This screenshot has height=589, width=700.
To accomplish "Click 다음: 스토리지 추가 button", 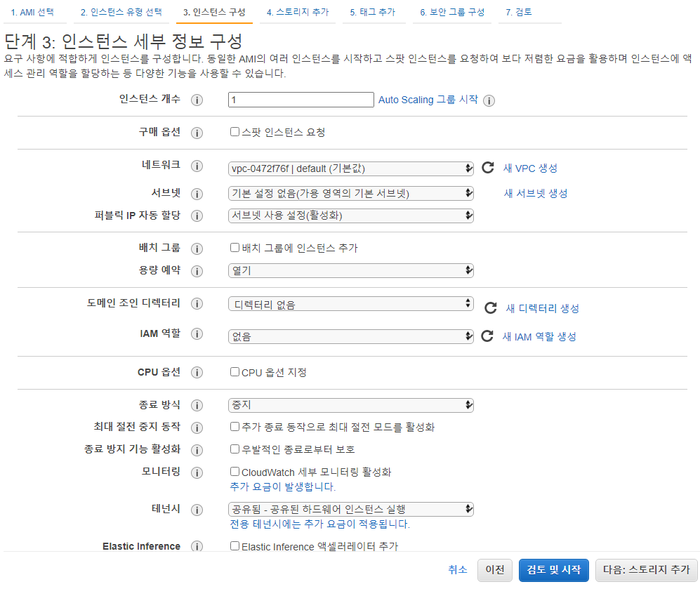I will (647, 570).
